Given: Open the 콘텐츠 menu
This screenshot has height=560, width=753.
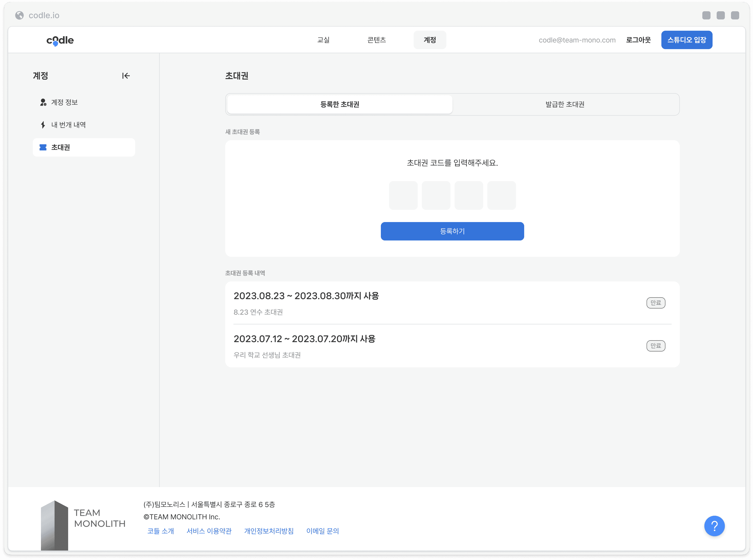Looking at the screenshot, I should pyautogui.click(x=376, y=40).
